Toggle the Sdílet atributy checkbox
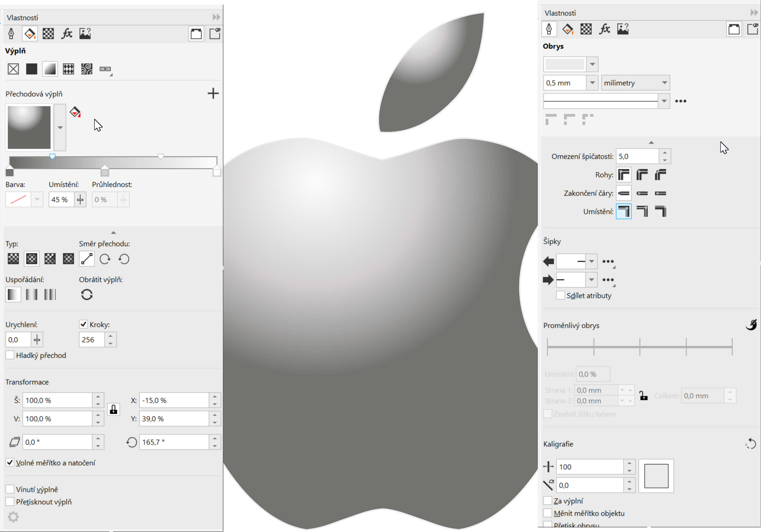761x532 pixels. [560, 295]
